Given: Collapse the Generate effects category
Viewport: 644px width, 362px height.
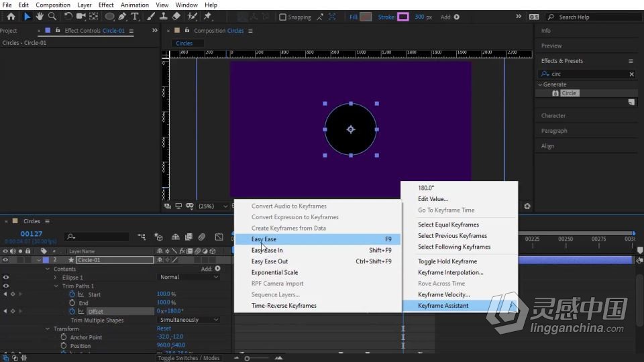Looking at the screenshot, I should click(541, 84).
